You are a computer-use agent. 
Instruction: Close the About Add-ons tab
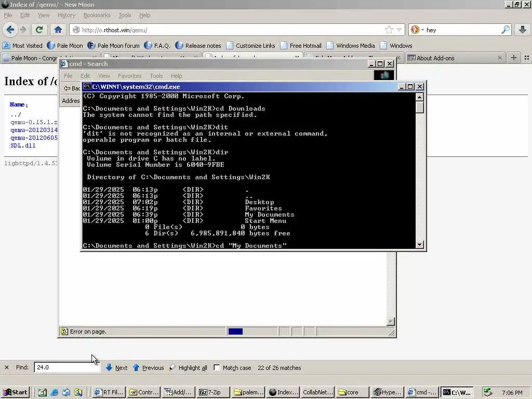click(499, 58)
